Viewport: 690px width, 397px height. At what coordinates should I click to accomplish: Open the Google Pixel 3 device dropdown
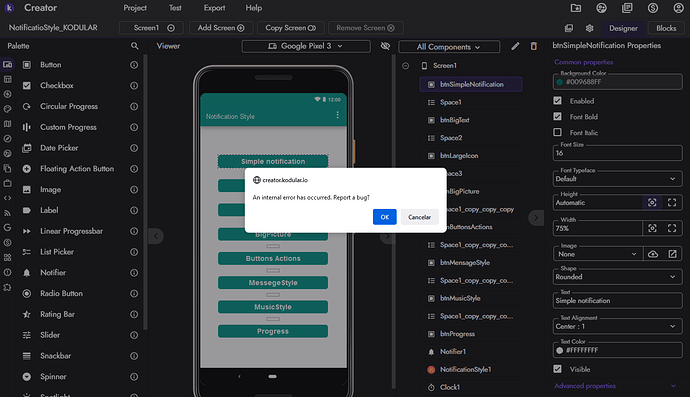[x=306, y=46]
